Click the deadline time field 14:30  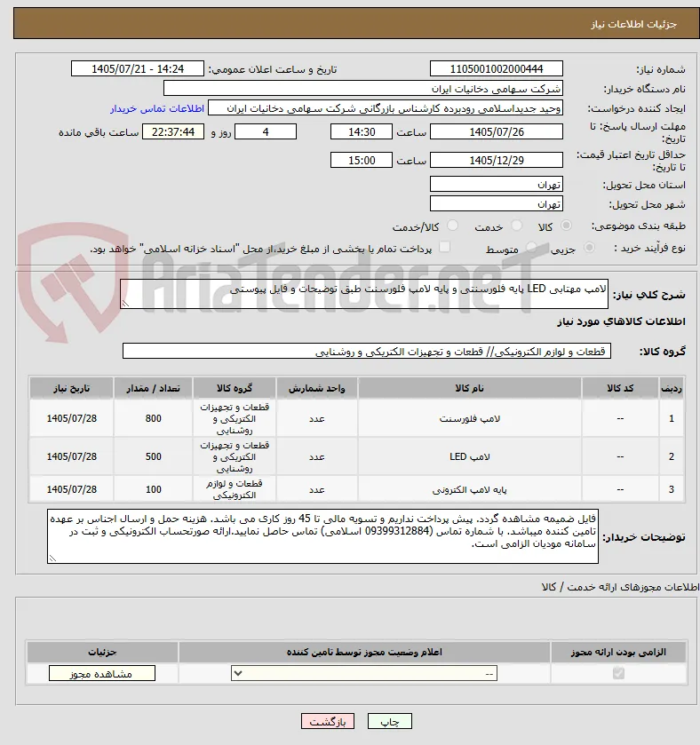[362, 131]
